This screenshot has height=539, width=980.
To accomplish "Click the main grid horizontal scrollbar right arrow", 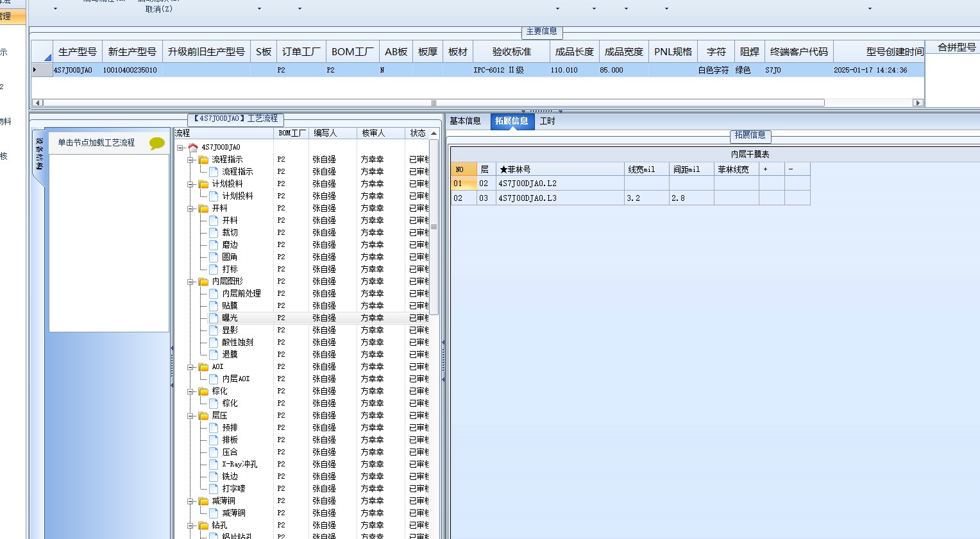I will [918, 103].
